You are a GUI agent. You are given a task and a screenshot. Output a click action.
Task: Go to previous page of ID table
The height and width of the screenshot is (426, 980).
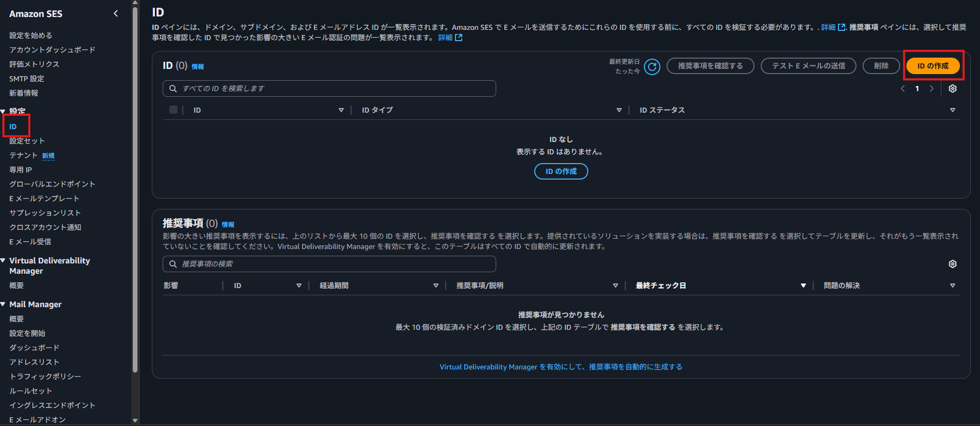(x=903, y=88)
